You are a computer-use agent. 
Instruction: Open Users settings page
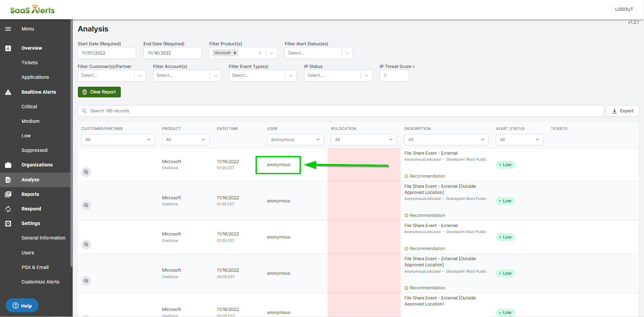(x=28, y=253)
